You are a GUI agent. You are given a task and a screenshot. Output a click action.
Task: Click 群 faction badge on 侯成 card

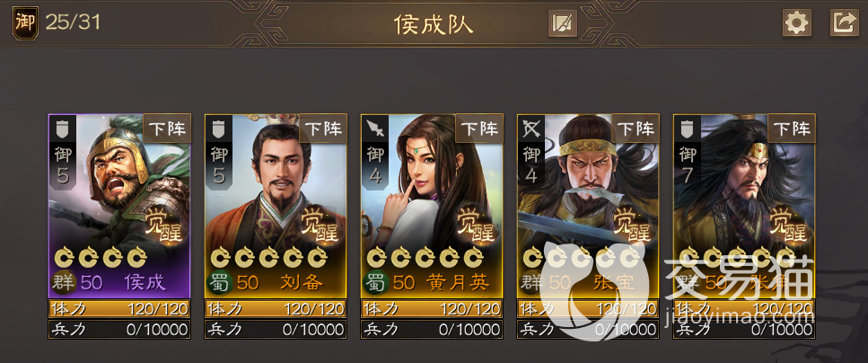coord(62,283)
